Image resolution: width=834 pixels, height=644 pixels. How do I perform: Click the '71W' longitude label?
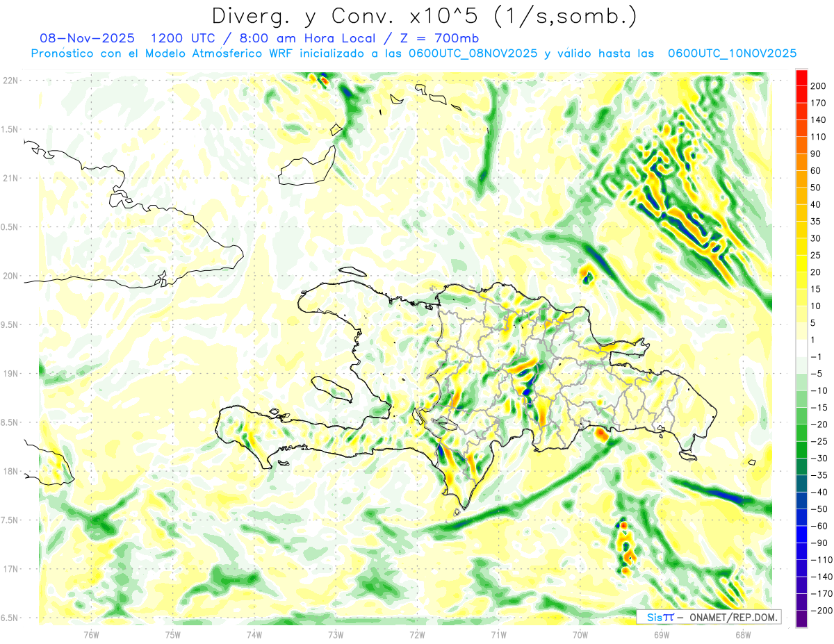point(498,634)
